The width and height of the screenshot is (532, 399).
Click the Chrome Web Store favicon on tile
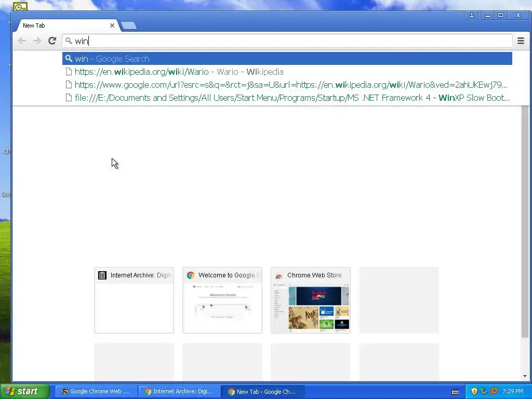pyautogui.click(x=279, y=275)
